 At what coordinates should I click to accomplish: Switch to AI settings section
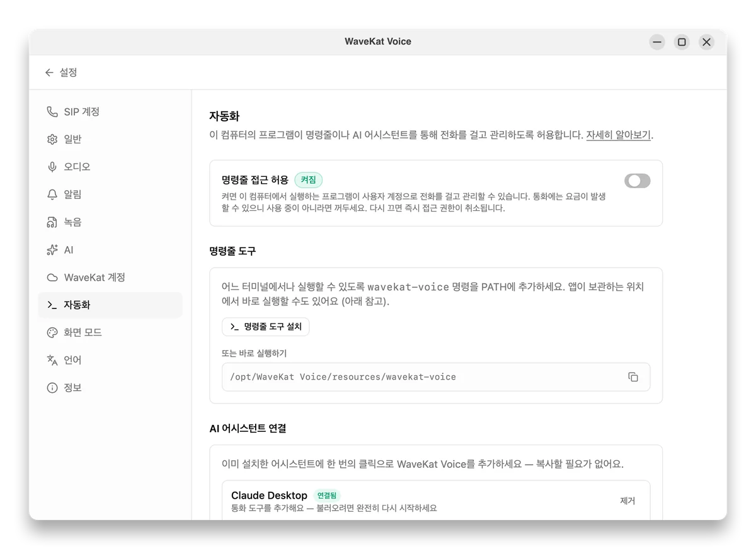[x=110, y=250]
